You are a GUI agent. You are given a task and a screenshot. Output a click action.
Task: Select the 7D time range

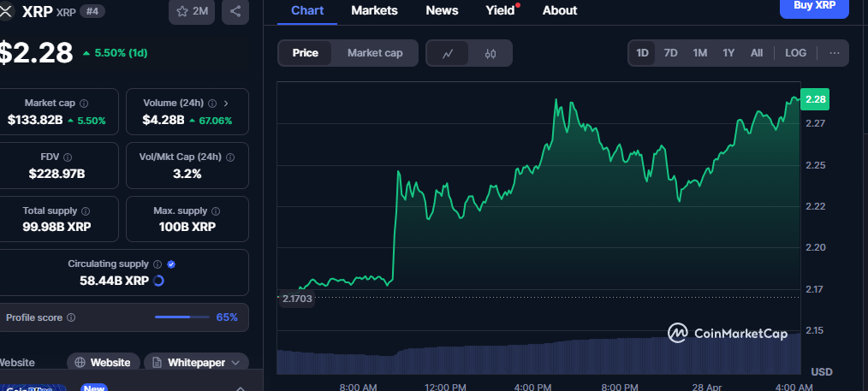(x=670, y=53)
